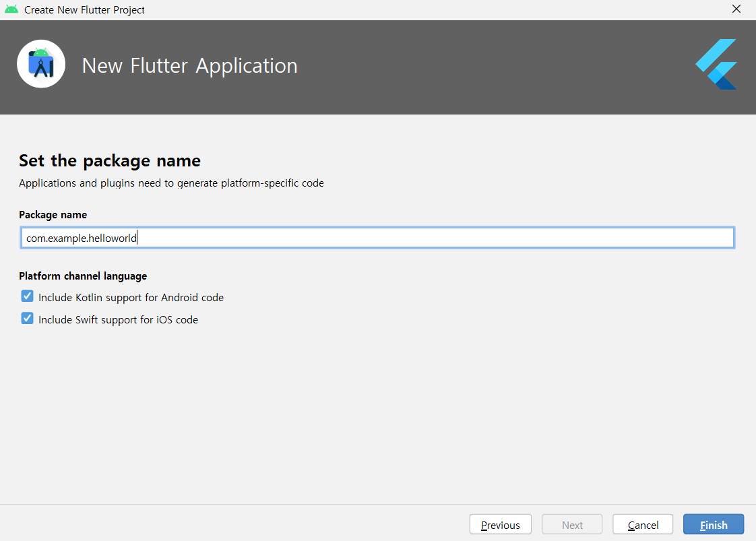Click the 'Applications and plugins need to generate' description
756x541 pixels.
point(171,183)
